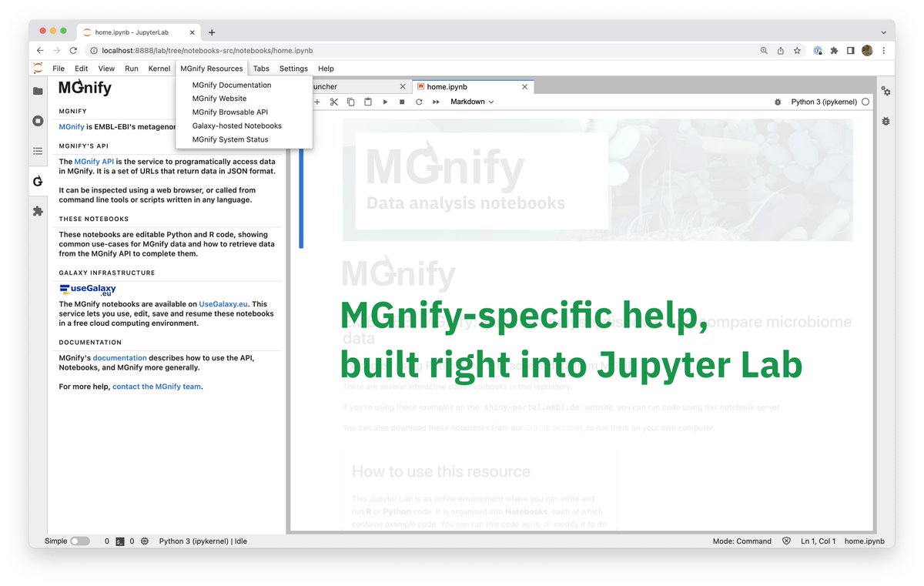Bookmark this page with the star icon
The height and width of the screenshot is (586, 924).
[797, 50]
